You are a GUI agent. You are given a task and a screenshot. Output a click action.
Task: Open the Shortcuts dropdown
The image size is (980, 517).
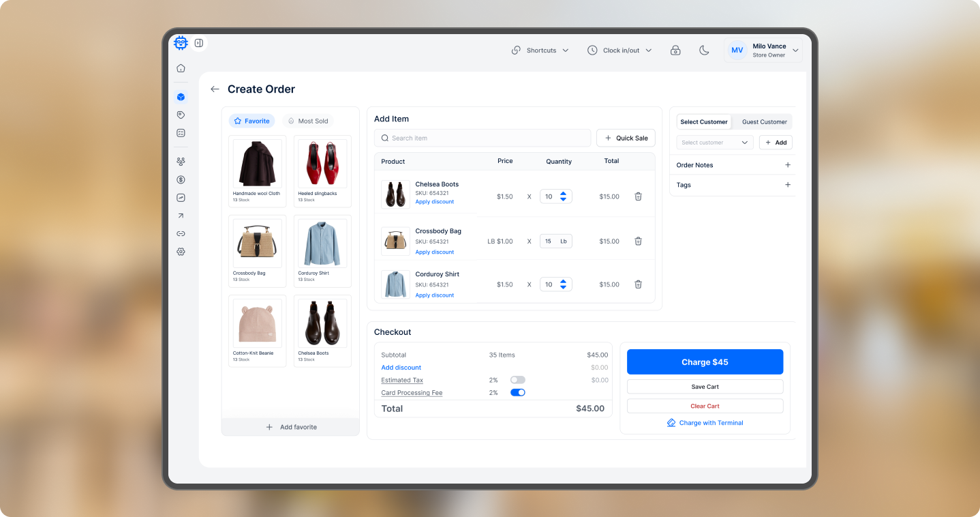(540, 50)
